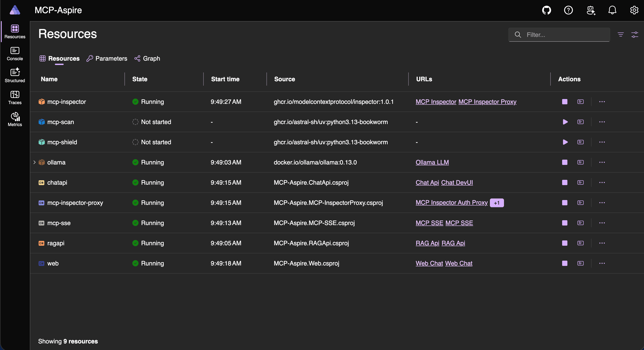Open Metrics in the sidebar
This screenshot has height=350, width=644.
(x=15, y=119)
